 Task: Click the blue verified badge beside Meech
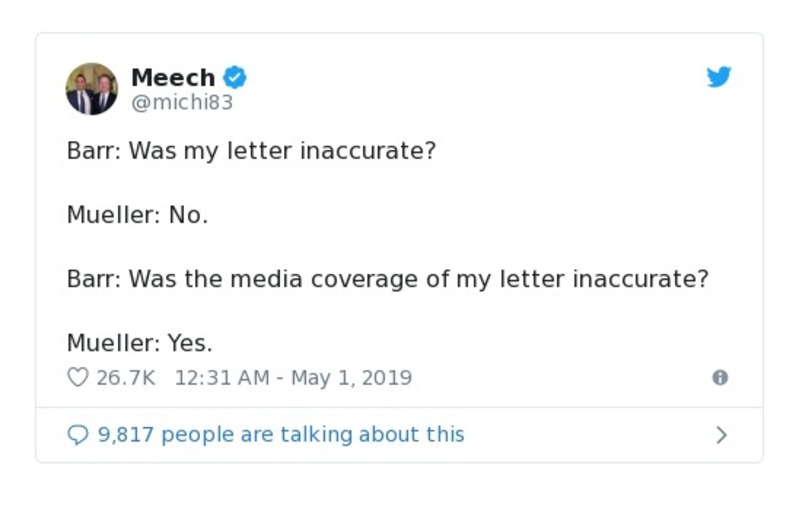(x=235, y=77)
